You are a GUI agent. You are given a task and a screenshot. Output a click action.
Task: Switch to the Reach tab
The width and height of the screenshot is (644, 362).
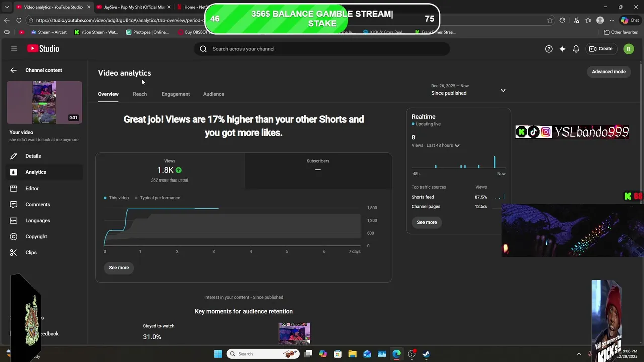pyautogui.click(x=140, y=94)
